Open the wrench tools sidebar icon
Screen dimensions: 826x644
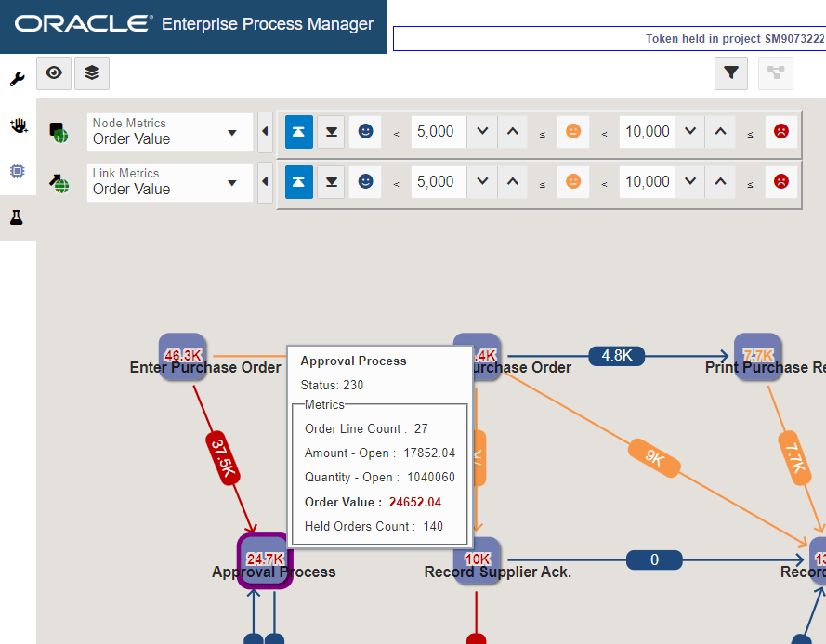(x=18, y=79)
